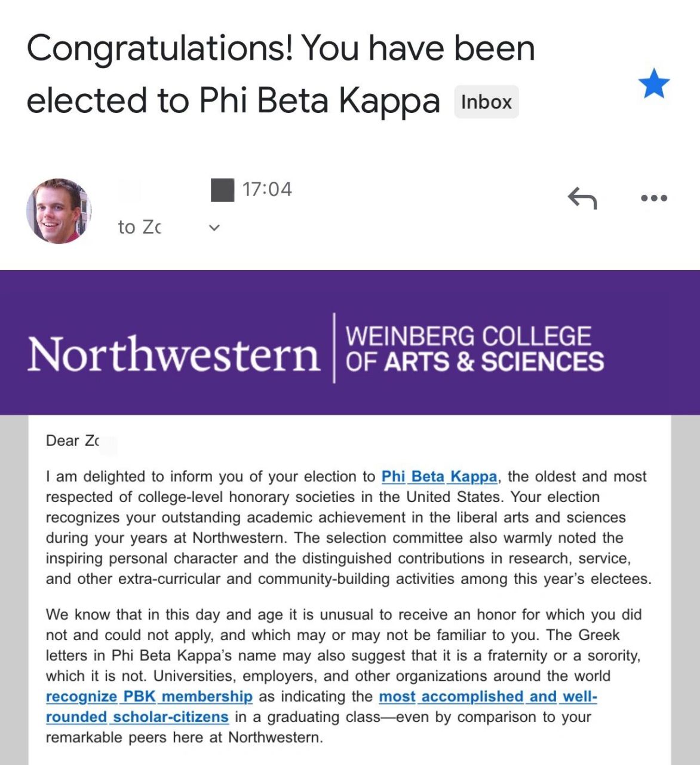The width and height of the screenshot is (700, 765).
Task: Collapse the message header details arrow
Action: (x=213, y=228)
